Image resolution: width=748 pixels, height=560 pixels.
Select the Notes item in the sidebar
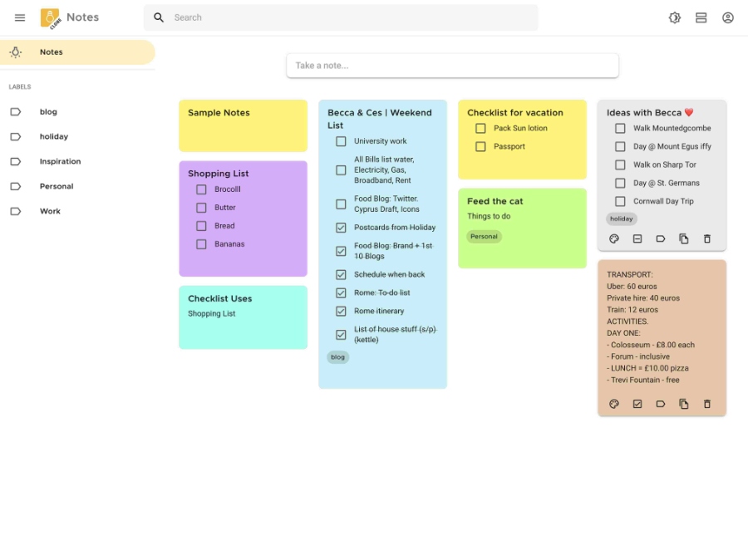click(51, 52)
